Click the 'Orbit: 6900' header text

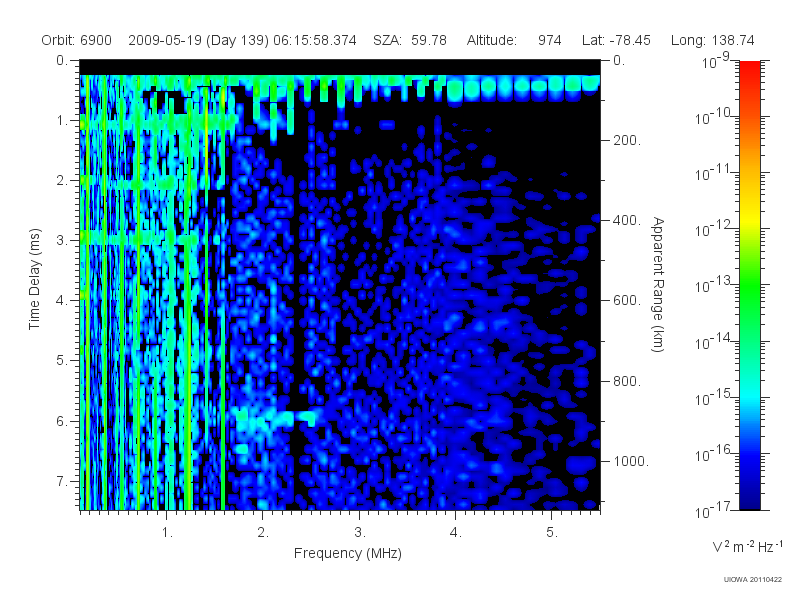click(x=77, y=40)
